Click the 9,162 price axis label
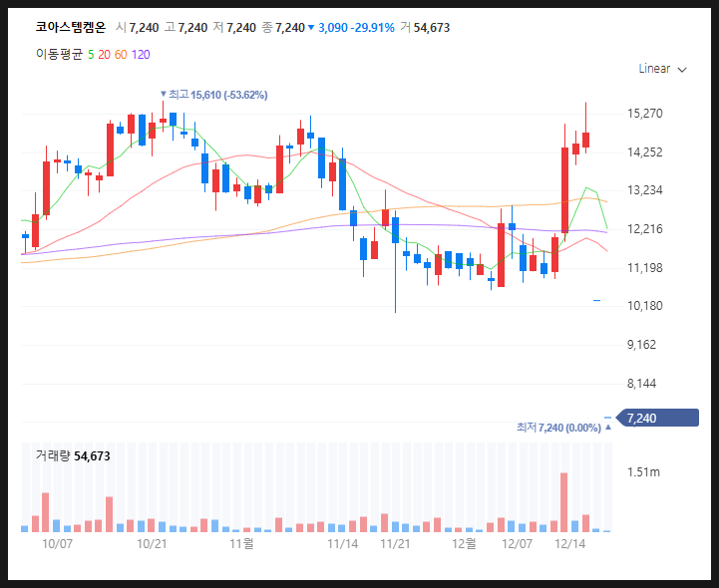719x588 pixels. click(x=641, y=345)
